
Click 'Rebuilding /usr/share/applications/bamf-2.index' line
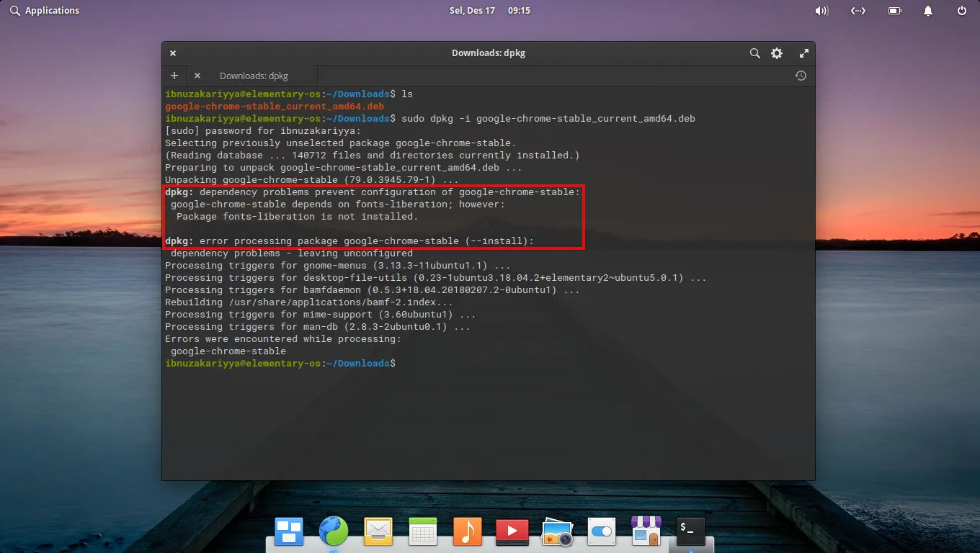point(309,302)
